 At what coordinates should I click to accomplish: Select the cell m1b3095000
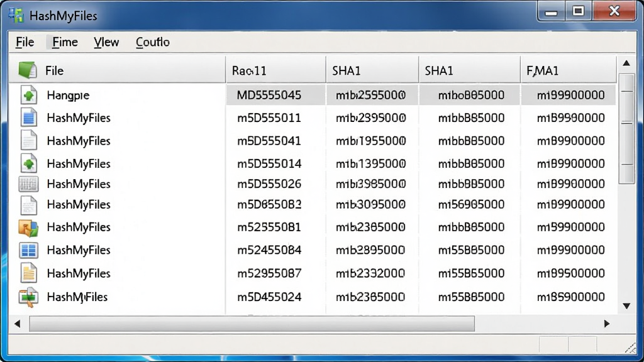(x=370, y=204)
